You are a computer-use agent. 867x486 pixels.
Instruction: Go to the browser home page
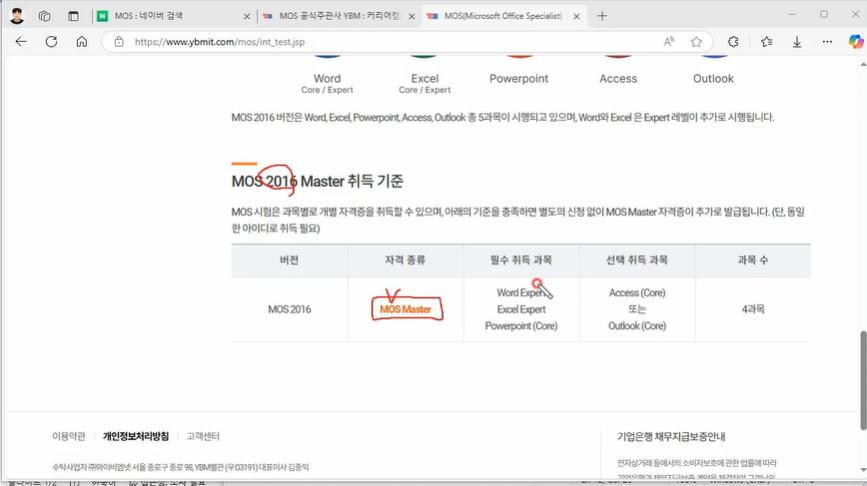pos(82,42)
